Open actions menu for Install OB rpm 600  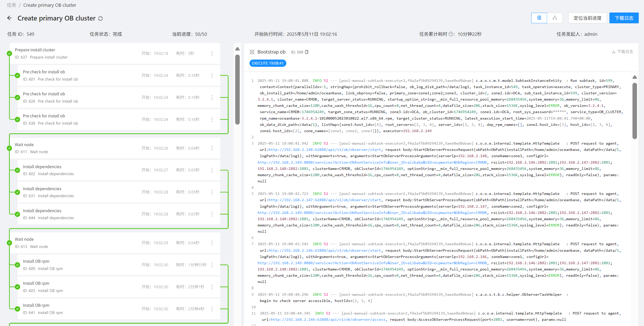click(212, 265)
